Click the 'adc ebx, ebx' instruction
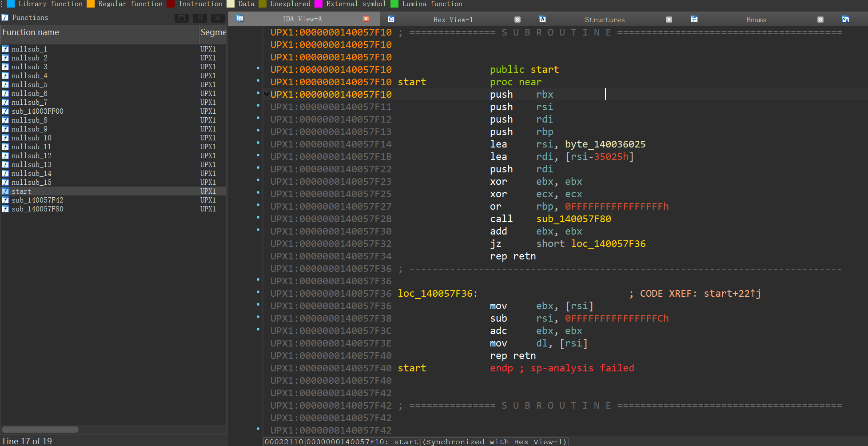The image size is (868, 446). click(536, 331)
